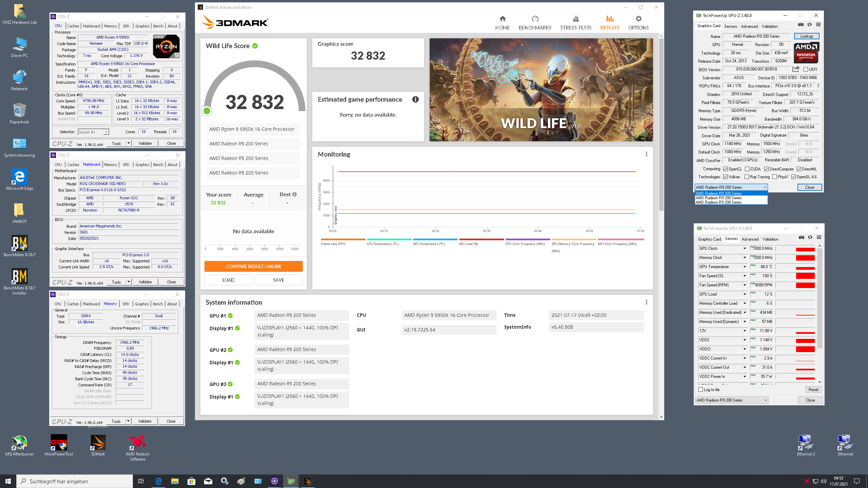Expand GPU Load sensor dropdown
Image resolution: width=868 pixels, height=488 pixels.
pos(745,294)
